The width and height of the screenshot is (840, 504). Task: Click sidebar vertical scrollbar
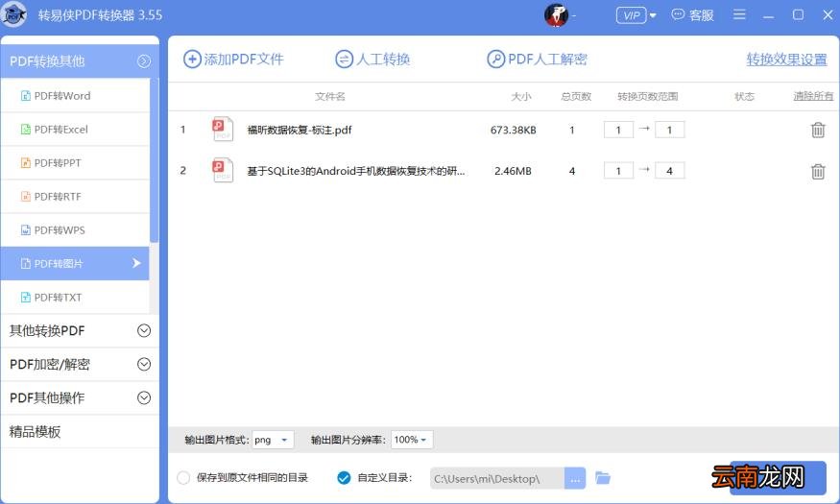155,160
